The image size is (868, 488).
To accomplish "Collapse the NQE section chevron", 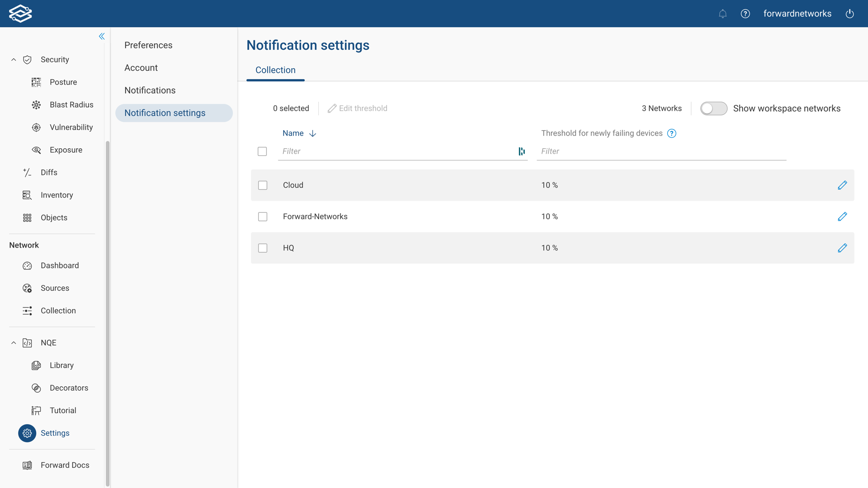I will coord(14,343).
